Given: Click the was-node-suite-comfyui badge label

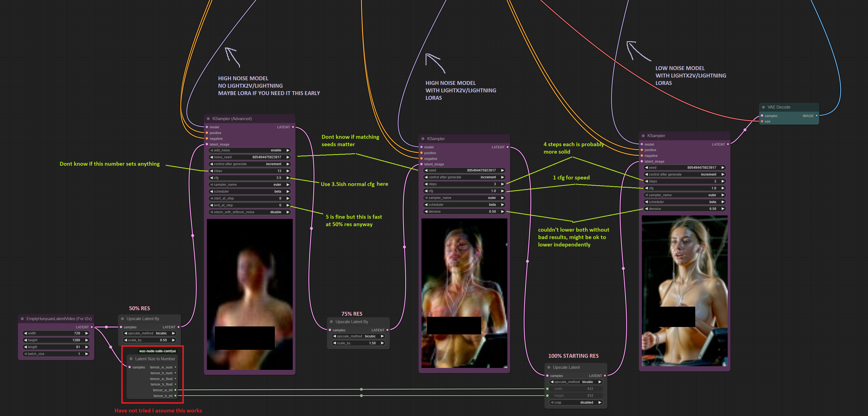Looking at the screenshot, I should click(x=157, y=351).
